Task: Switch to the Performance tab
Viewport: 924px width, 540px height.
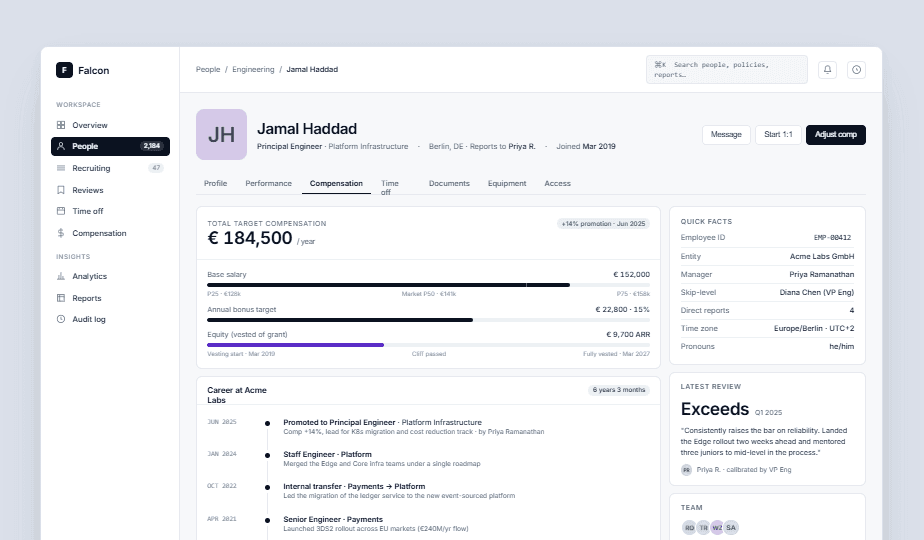Action: (268, 183)
